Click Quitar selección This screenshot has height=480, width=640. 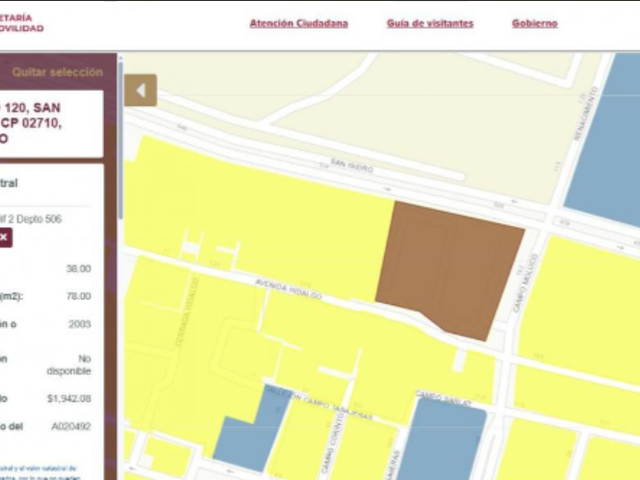[x=57, y=72]
